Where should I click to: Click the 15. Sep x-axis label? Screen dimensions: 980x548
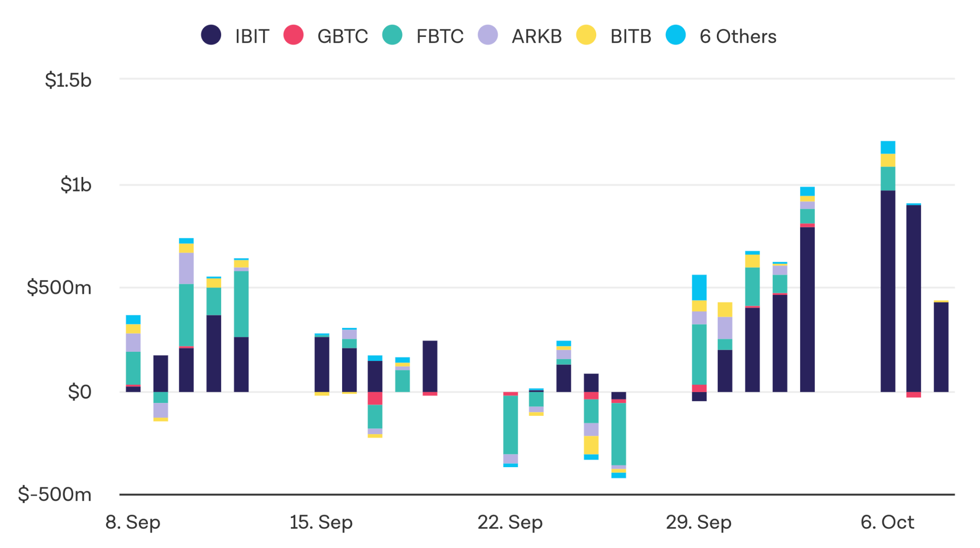pos(321,522)
